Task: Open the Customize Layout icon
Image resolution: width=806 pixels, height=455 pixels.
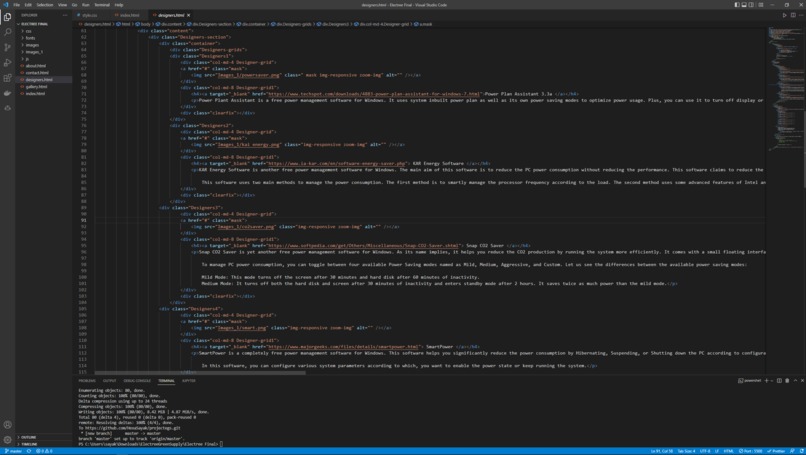Action: pyautogui.click(x=761, y=5)
